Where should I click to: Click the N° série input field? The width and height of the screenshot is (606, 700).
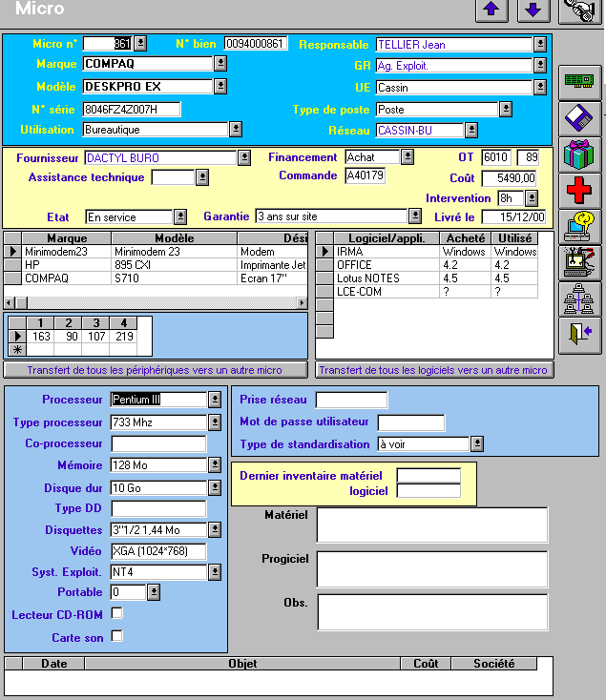pos(132,109)
